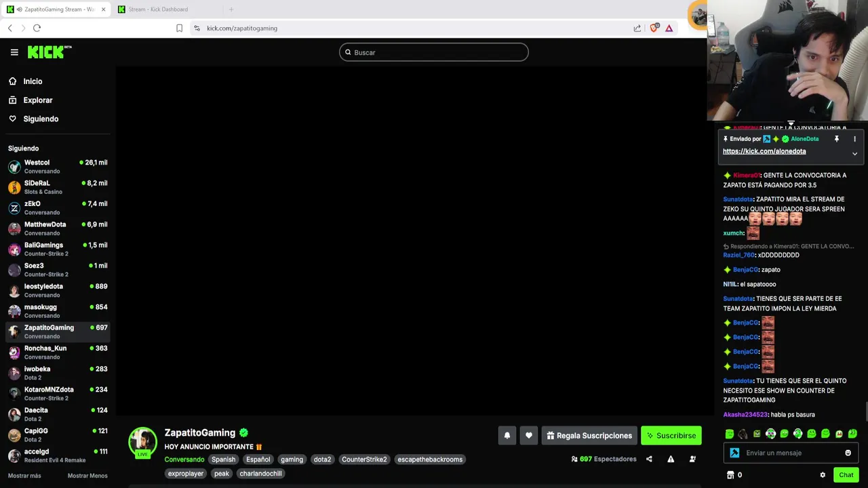The height and width of the screenshot is (488, 868).
Task: Select the Español tag
Action: pos(258,460)
